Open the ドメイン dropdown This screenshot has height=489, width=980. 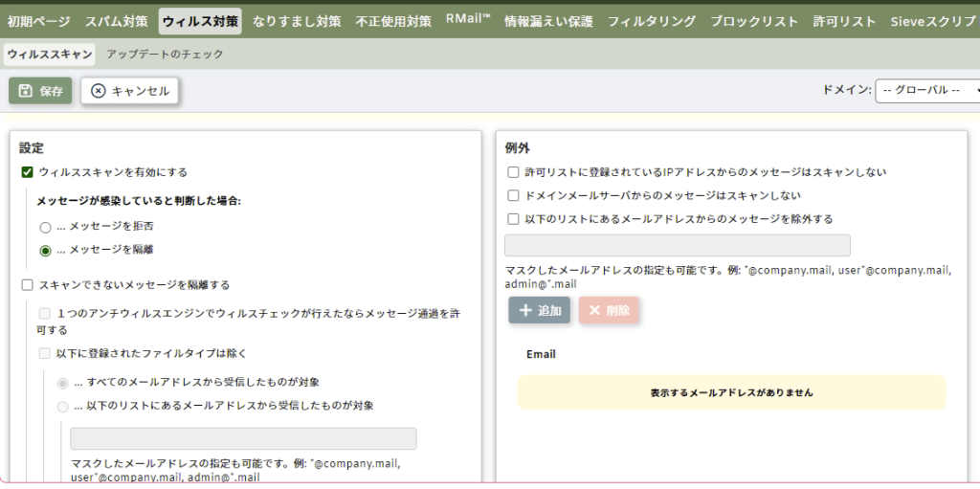click(x=928, y=90)
